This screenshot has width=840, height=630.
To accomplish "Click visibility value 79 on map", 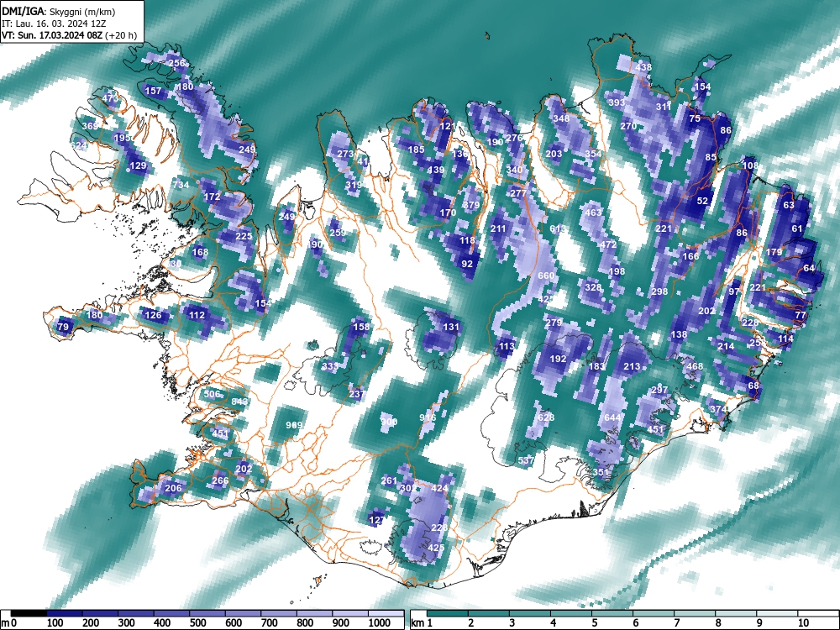I will [x=63, y=327].
